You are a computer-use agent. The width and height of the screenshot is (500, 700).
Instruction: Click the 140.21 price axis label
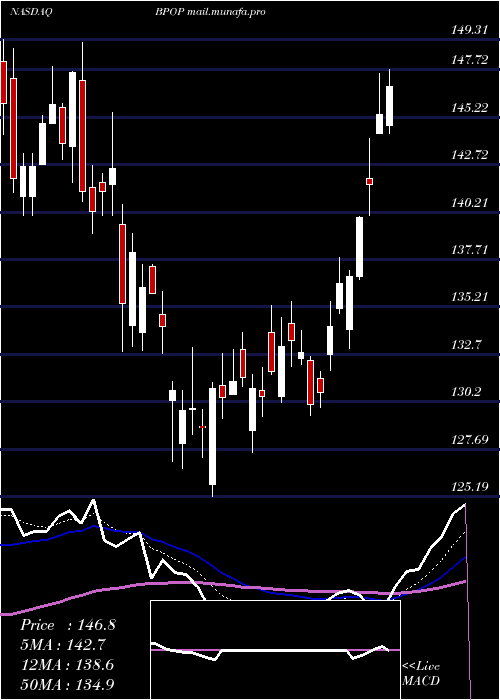[x=470, y=203]
